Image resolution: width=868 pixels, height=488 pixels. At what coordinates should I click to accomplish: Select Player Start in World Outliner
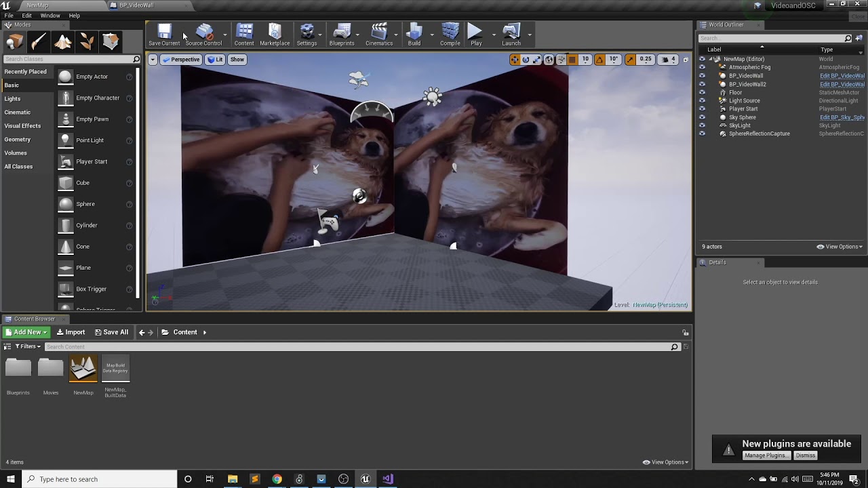[x=743, y=108]
